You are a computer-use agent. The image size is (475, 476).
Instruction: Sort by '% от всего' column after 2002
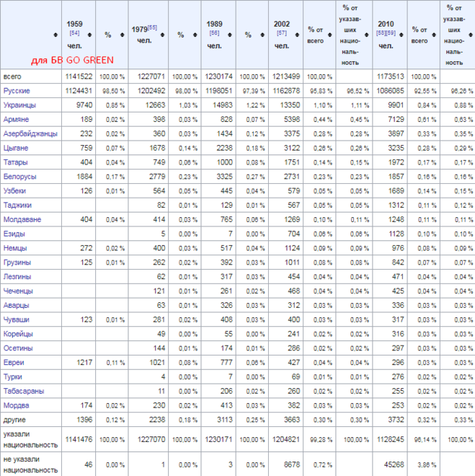point(330,35)
